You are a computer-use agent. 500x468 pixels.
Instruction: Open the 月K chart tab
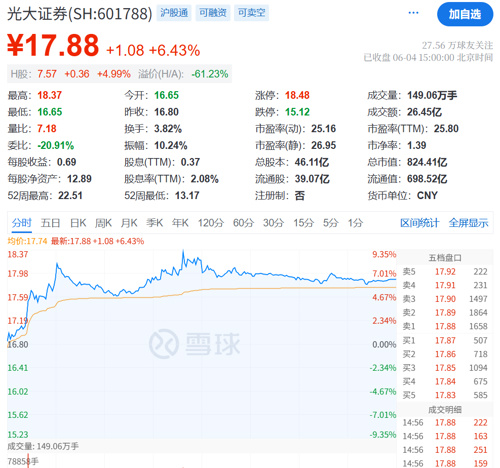129,223
